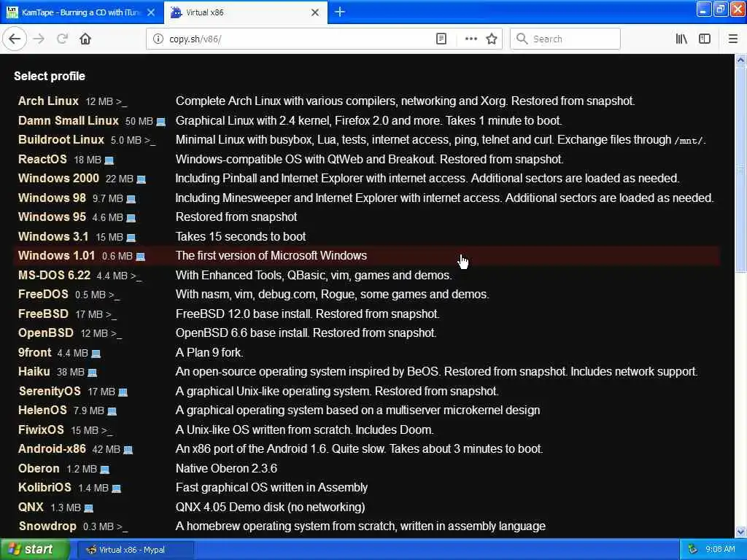Open the KolibriOS profile
Screen dimensions: 747x560
[44, 488]
